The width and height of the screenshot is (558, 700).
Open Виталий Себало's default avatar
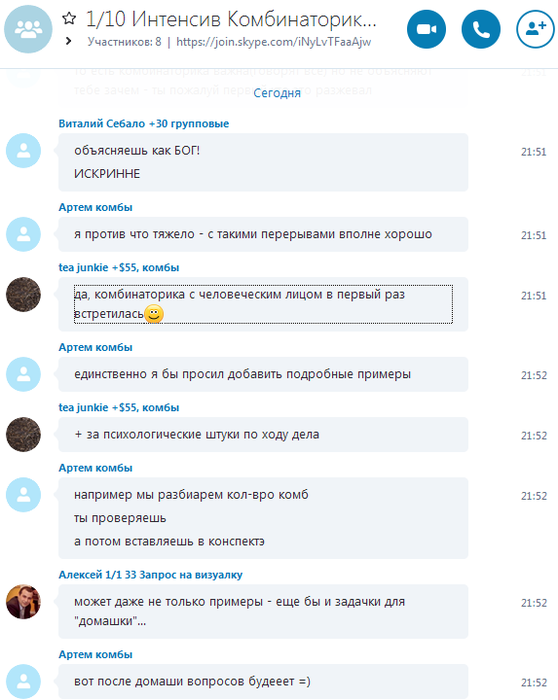pos(23,150)
